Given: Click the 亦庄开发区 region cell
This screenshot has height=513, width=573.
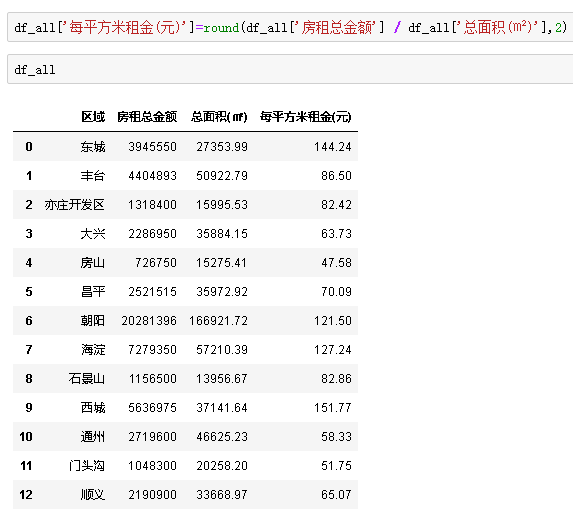Looking at the screenshot, I should pos(75,205).
